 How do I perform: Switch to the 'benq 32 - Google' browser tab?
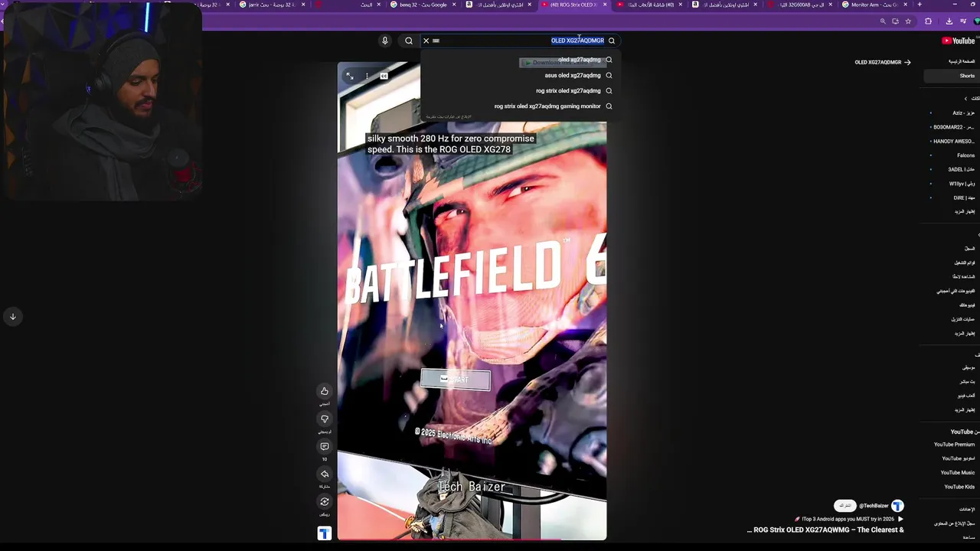(423, 5)
